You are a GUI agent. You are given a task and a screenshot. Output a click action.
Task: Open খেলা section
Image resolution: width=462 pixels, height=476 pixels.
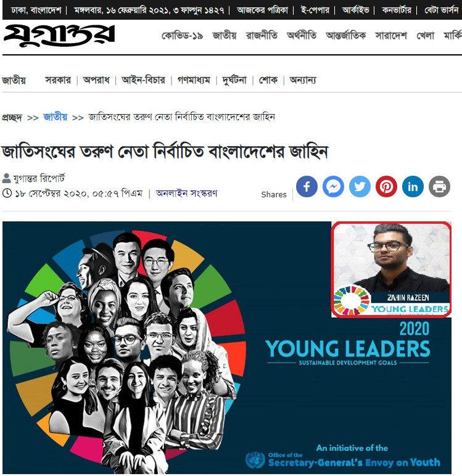pos(425,36)
